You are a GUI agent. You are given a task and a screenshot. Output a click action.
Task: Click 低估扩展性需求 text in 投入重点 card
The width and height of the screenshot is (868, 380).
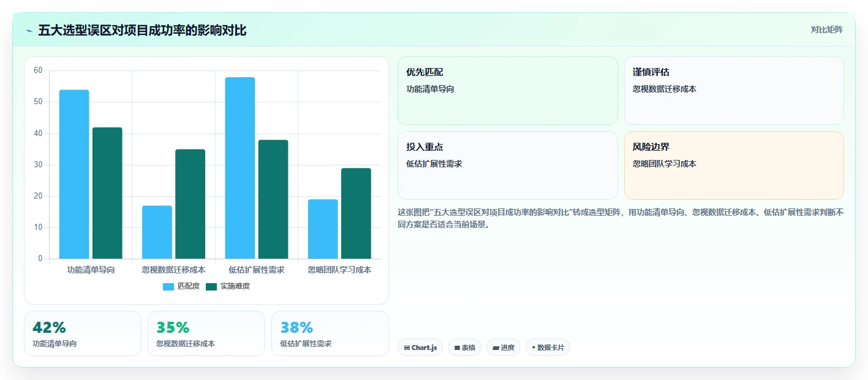[434, 164]
